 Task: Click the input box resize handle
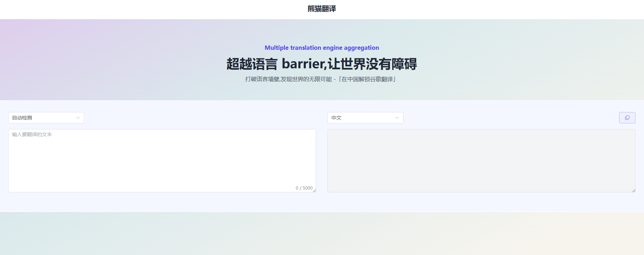[314, 191]
